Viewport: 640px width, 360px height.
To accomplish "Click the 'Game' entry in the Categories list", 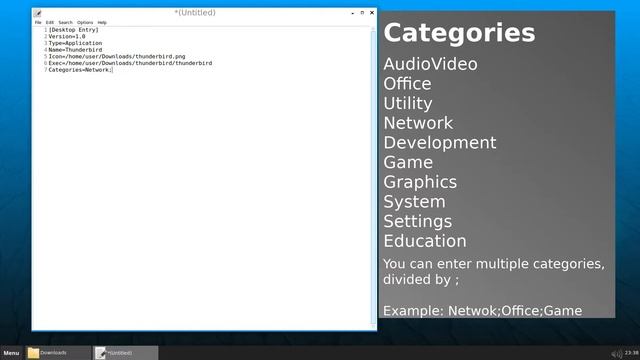I will [408, 162].
